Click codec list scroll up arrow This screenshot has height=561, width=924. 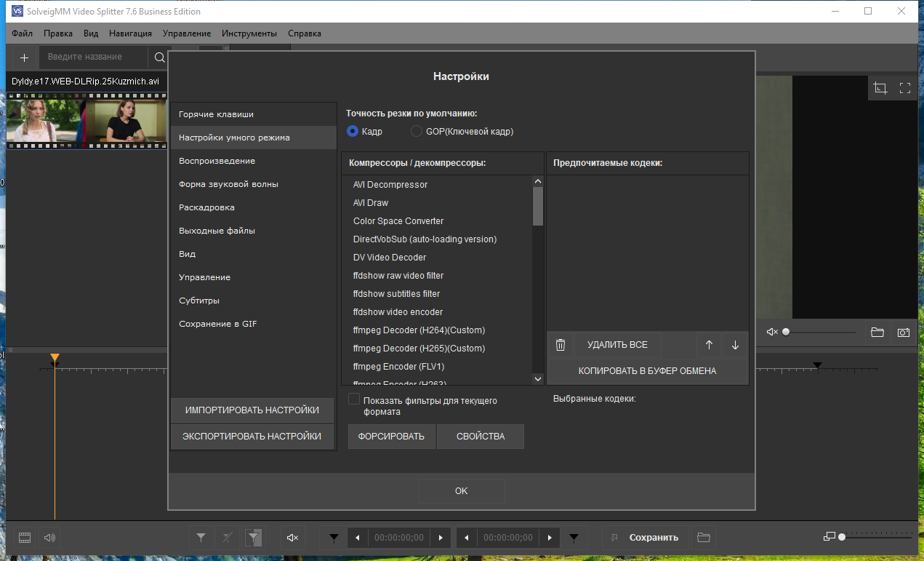[538, 181]
